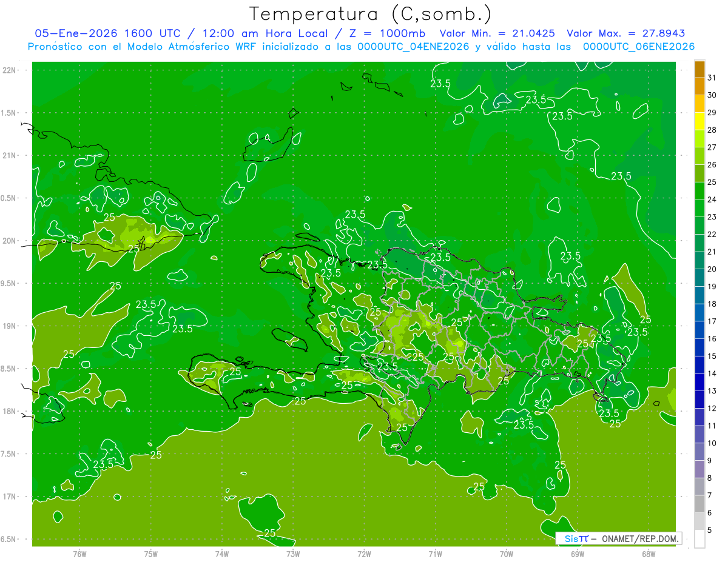
Task: Pick the blue legend swatch between 15 and 16
Action: click(699, 347)
